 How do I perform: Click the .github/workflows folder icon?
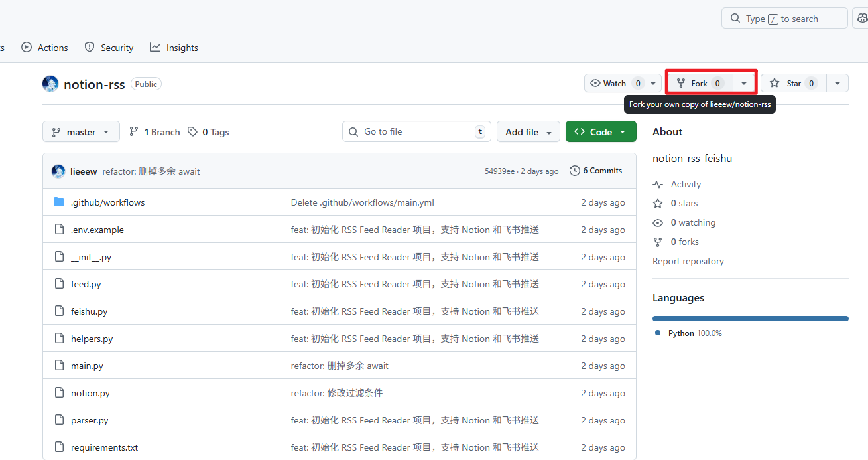pos(59,202)
